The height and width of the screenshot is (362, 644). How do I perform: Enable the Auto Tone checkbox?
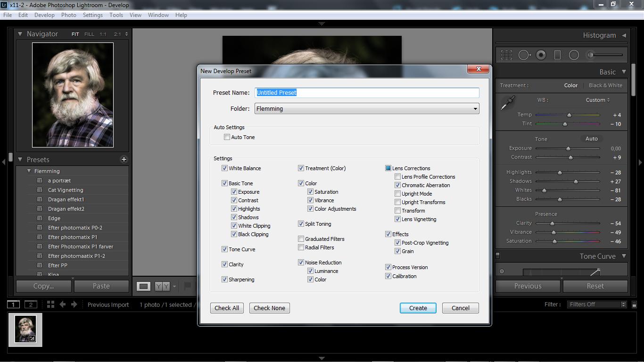pos(227,137)
